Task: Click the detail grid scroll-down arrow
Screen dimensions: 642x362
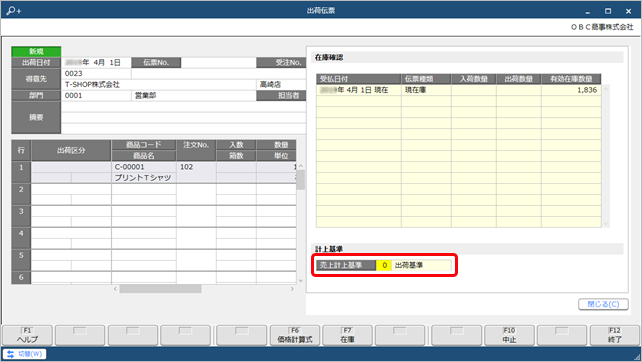Action: 301,281
